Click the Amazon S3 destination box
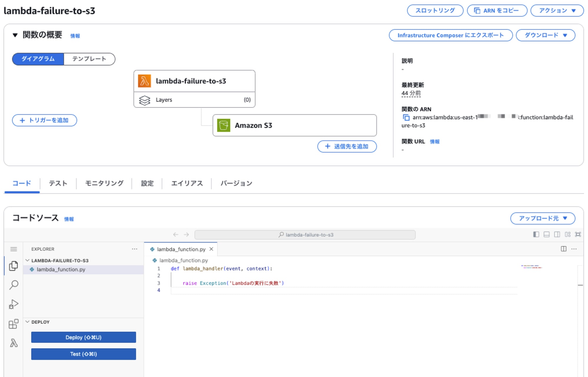The image size is (588, 377). pos(295,125)
